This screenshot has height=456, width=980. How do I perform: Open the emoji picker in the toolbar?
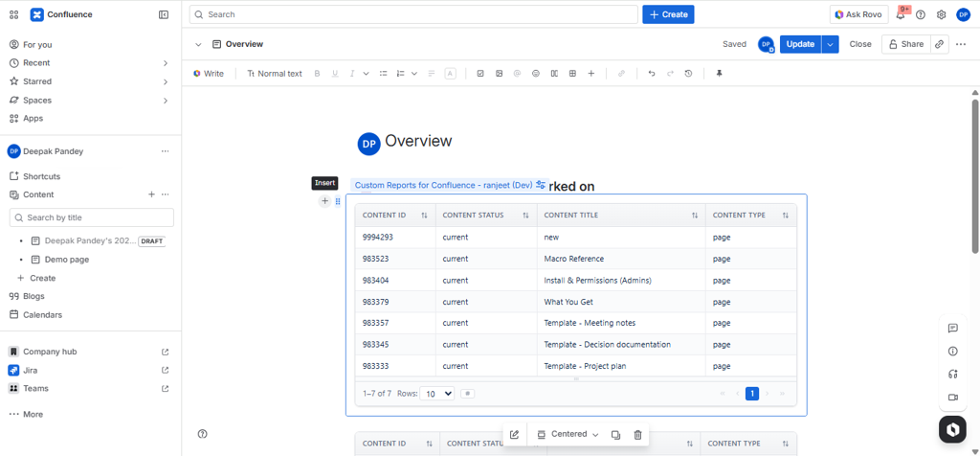click(x=536, y=73)
